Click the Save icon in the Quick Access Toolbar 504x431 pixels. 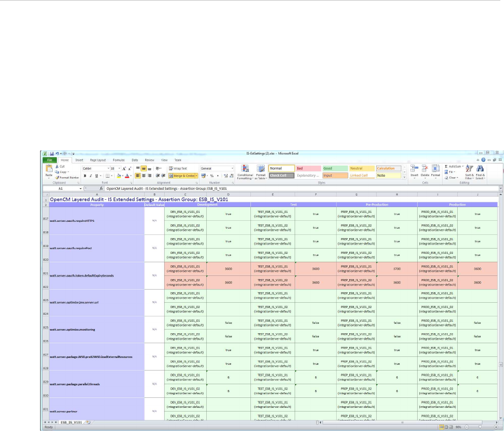point(52,154)
